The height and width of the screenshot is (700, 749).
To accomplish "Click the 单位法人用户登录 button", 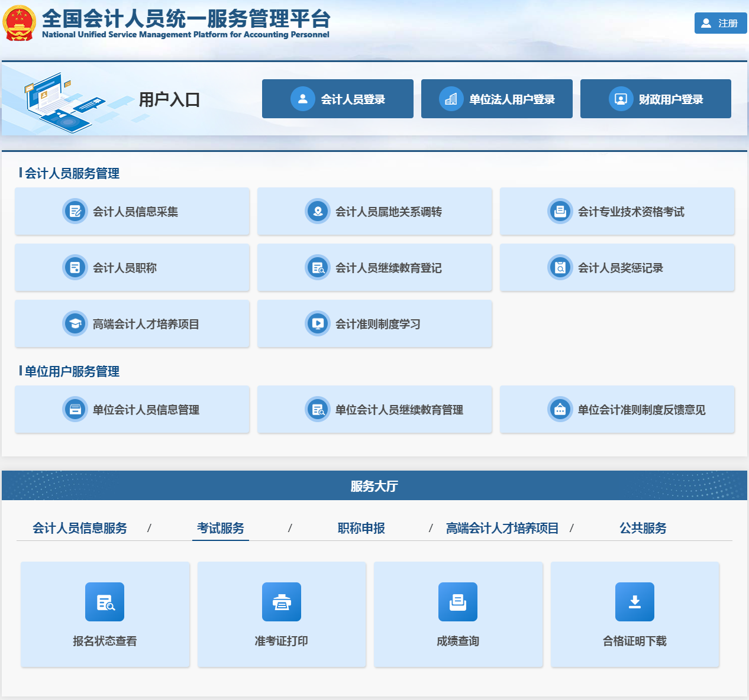I will [497, 99].
